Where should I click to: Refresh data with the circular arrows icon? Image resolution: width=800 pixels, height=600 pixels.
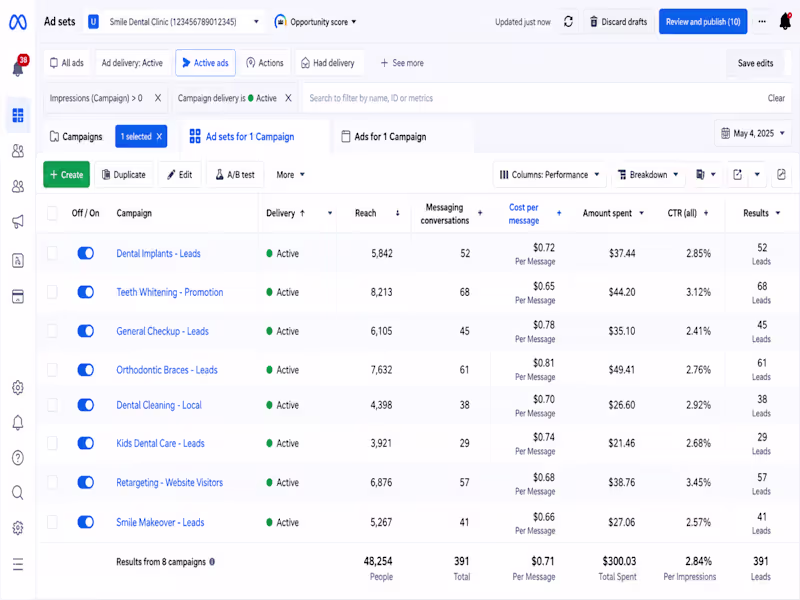pyautogui.click(x=568, y=21)
